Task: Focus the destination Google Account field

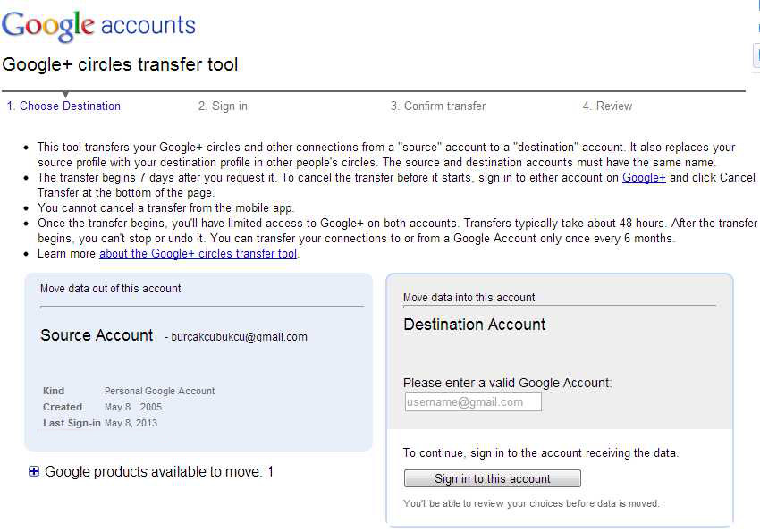Action: click(x=472, y=402)
